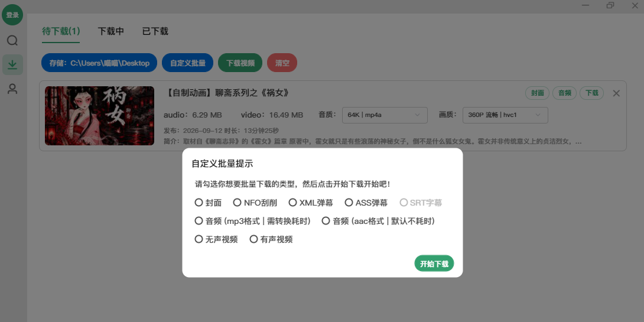This screenshot has height=322, width=644.
Task: Click the green 登录 avatar button
Action: (x=12, y=15)
